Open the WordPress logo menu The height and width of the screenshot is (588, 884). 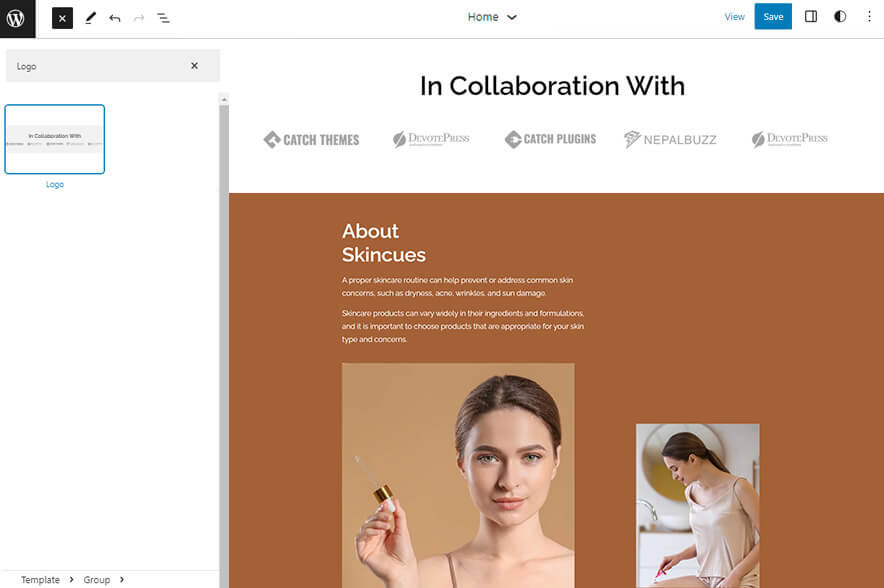[x=16, y=18]
